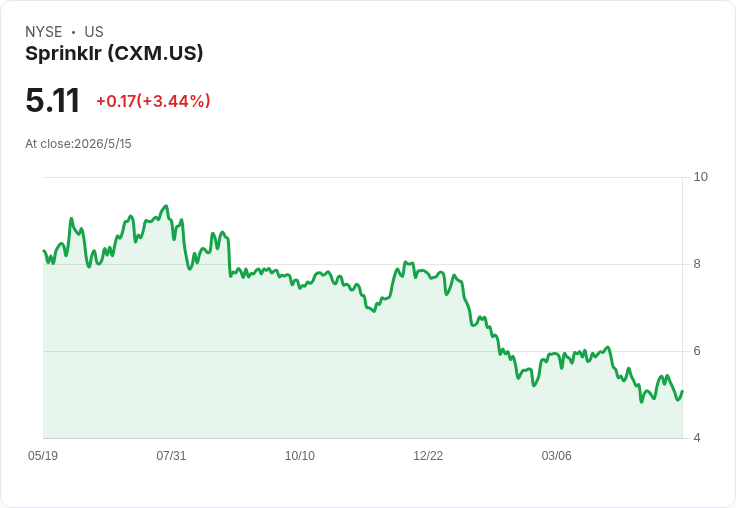Click the chart line's final rightmost endpoint
The width and height of the screenshot is (736, 508).
click(x=682, y=391)
